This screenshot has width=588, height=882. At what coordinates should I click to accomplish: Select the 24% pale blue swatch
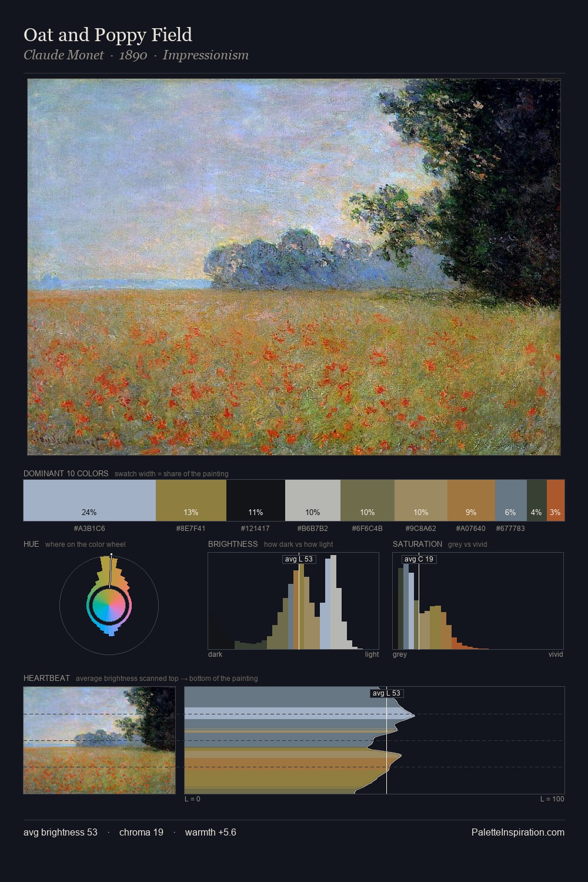(89, 500)
